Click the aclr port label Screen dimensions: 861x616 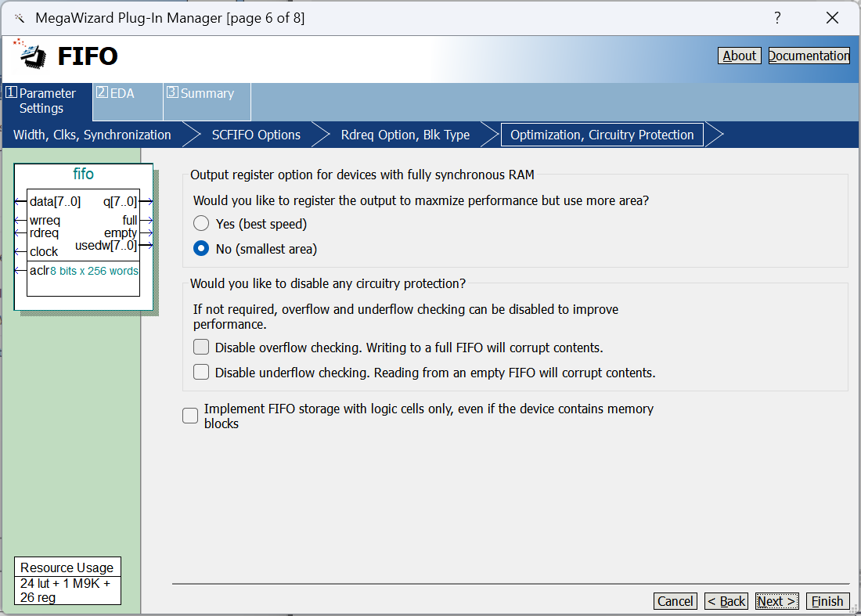click(40, 270)
